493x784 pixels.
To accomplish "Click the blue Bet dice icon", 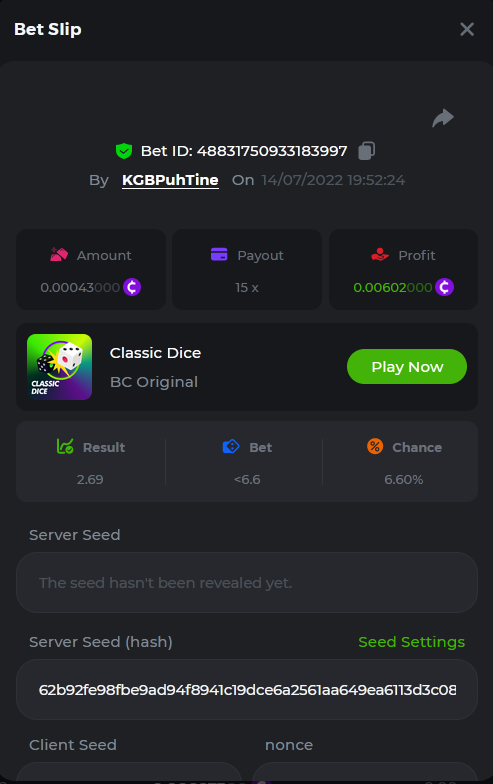I will [x=230, y=446].
